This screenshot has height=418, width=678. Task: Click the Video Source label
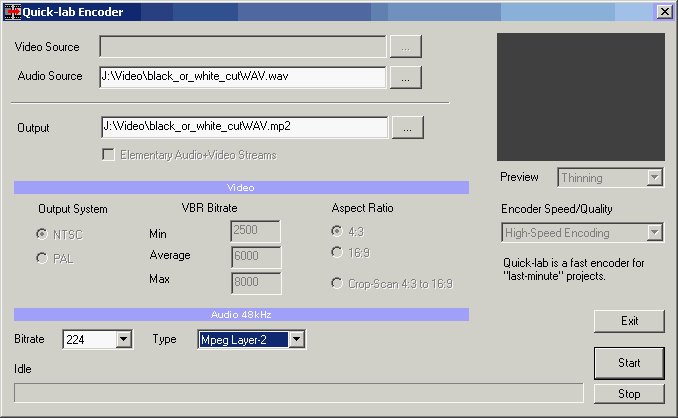coord(47,47)
